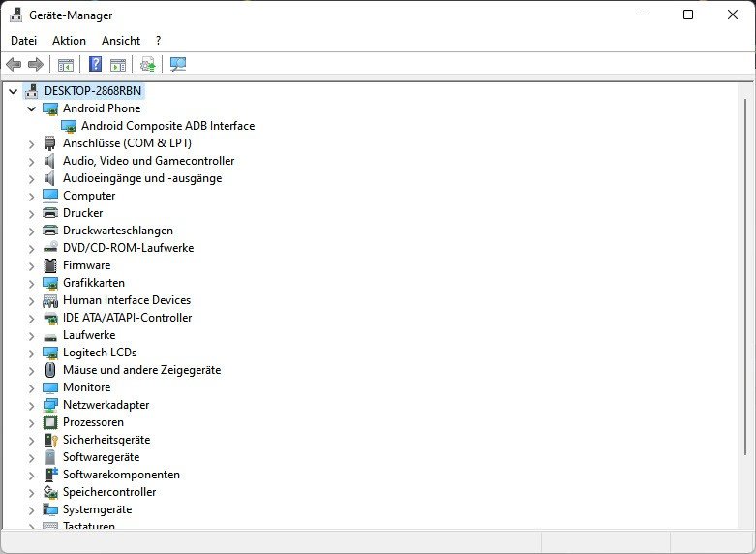Open the Ansicht menu
The width and height of the screenshot is (756, 554).
coord(121,41)
